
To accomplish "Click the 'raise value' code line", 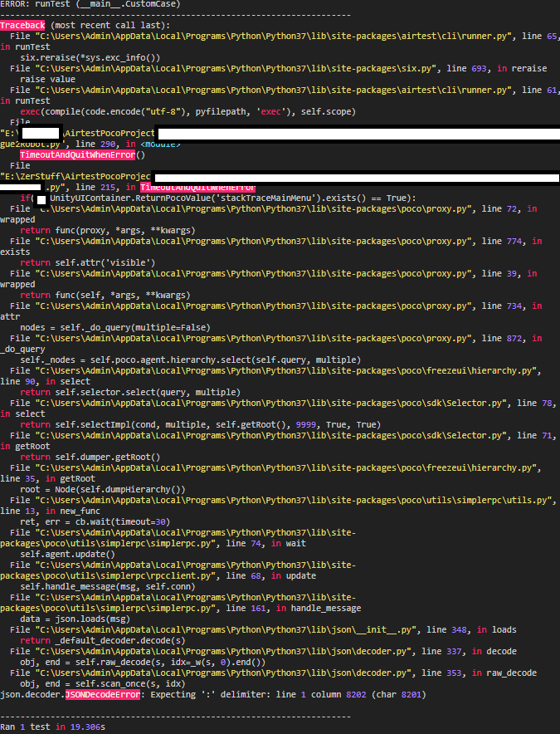I will click(47, 79).
